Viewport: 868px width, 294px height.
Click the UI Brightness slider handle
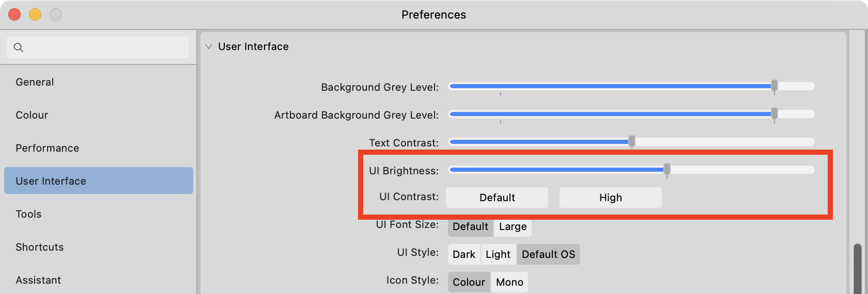click(667, 170)
